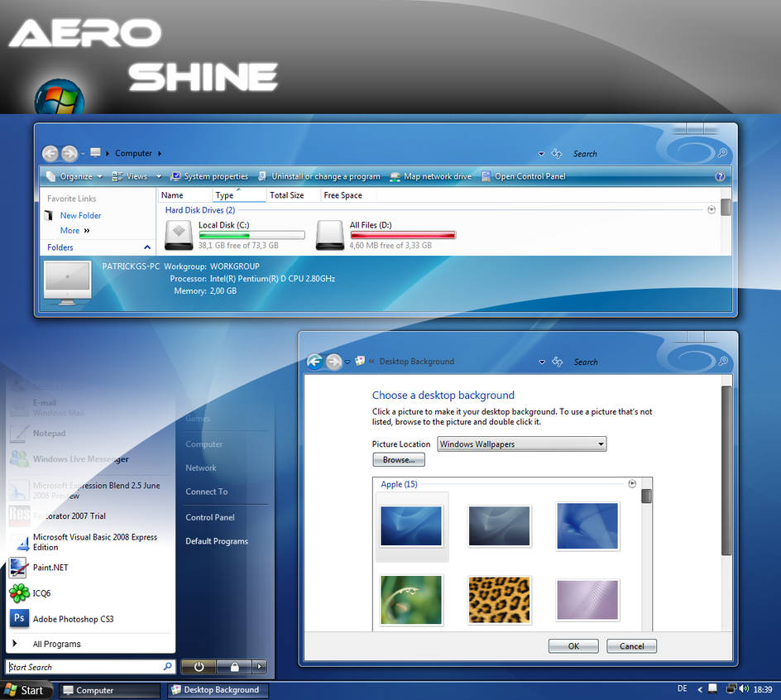The image size is (781, 700).
Task: Click System properties in toolbar
Action: pos(209,176)
